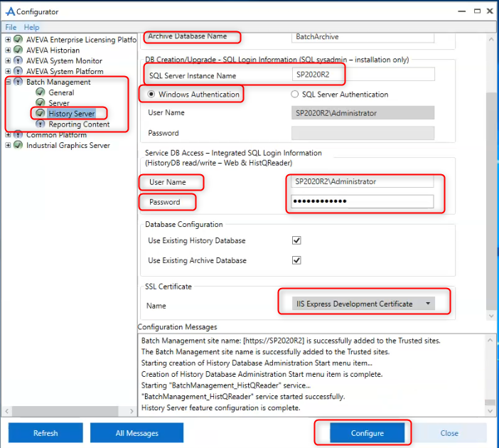
Task: Click the 'Configuration Messages' heading text
Action: pyautogui.click(x=177, y=327)
